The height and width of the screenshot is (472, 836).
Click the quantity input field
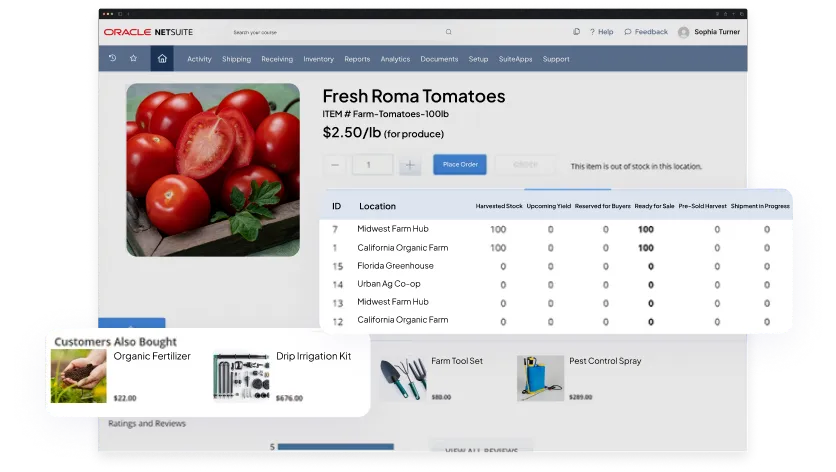pyautogui.click(x=372, y=165)
